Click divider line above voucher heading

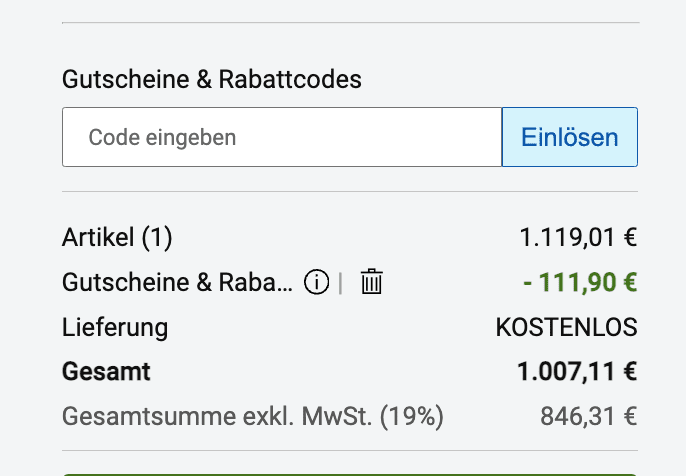[350, 22]
